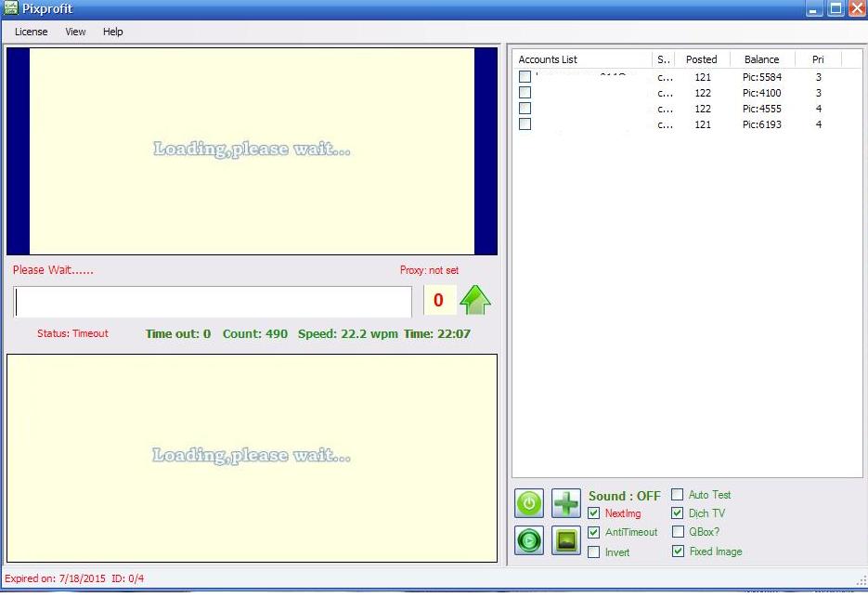Uncheck the Fixed Image checkbox

point(678,551)
